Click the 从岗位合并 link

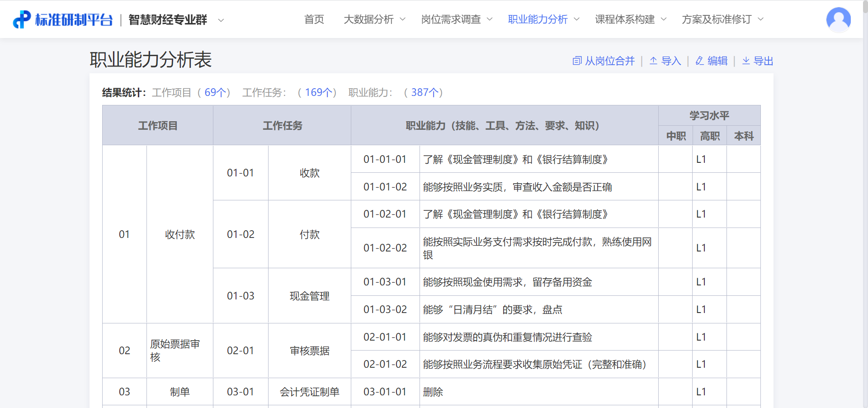point(610,61)
